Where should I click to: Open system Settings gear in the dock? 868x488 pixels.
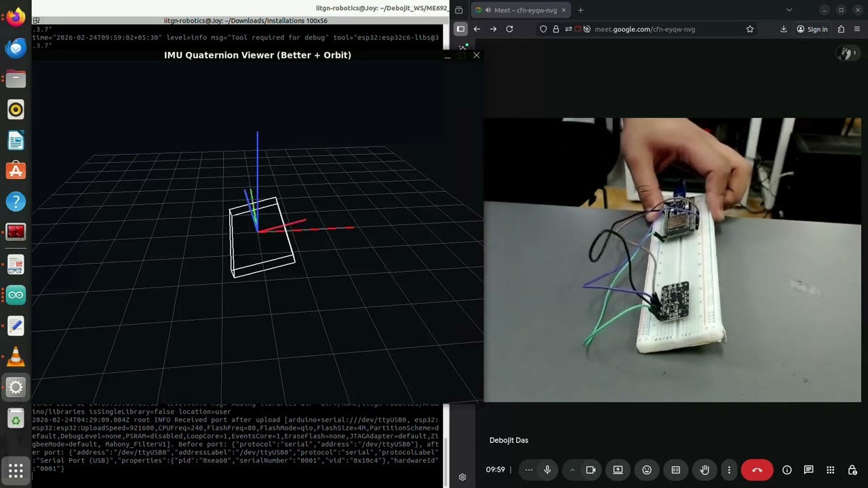point(16,387)
